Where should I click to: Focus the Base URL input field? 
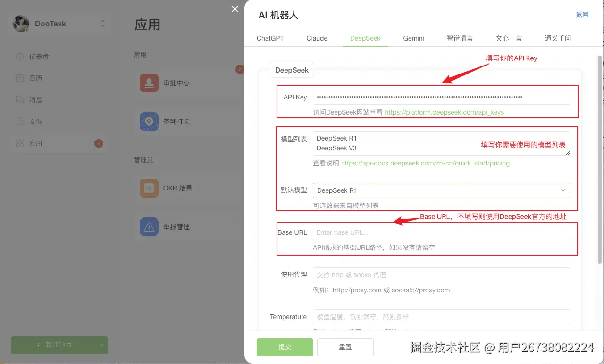(x=442, y=232)
